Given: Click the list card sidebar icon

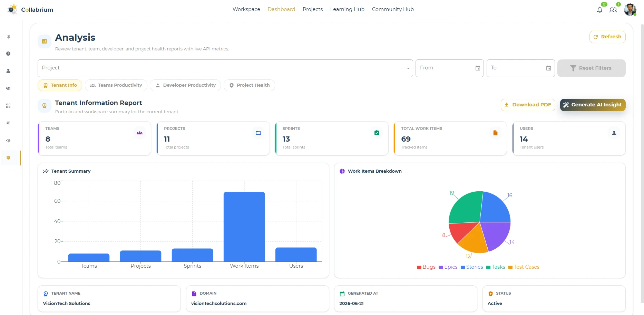Looking at the screenshot, I should 8,123.
